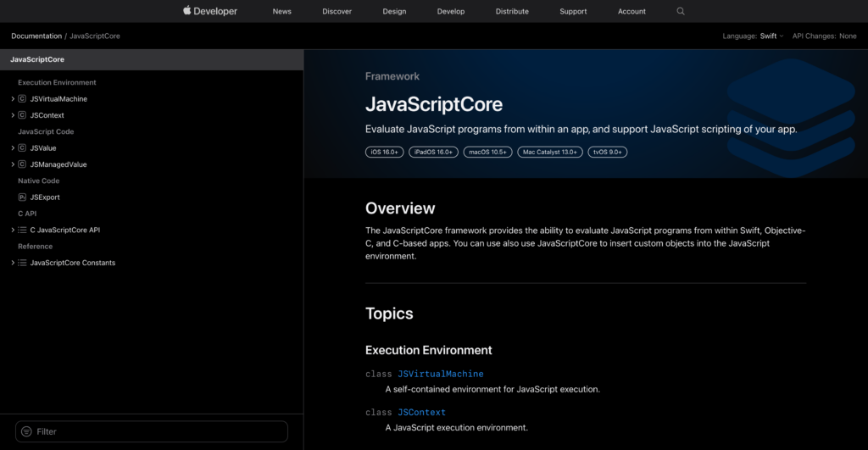Open the Account menu item
Screen dimensions: 868x450
pyautogui.click(x=632, y=12)
